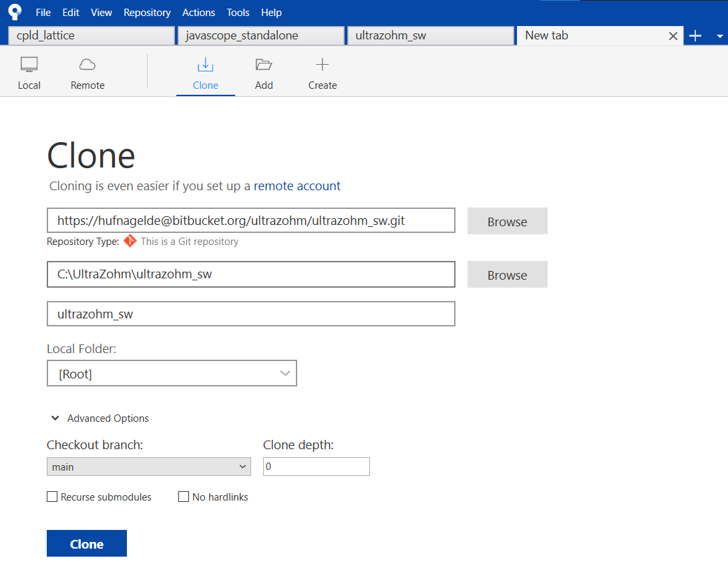Open the Local Folder dropdown
Viewport: 728px width, 584px height.
(172, 373)
